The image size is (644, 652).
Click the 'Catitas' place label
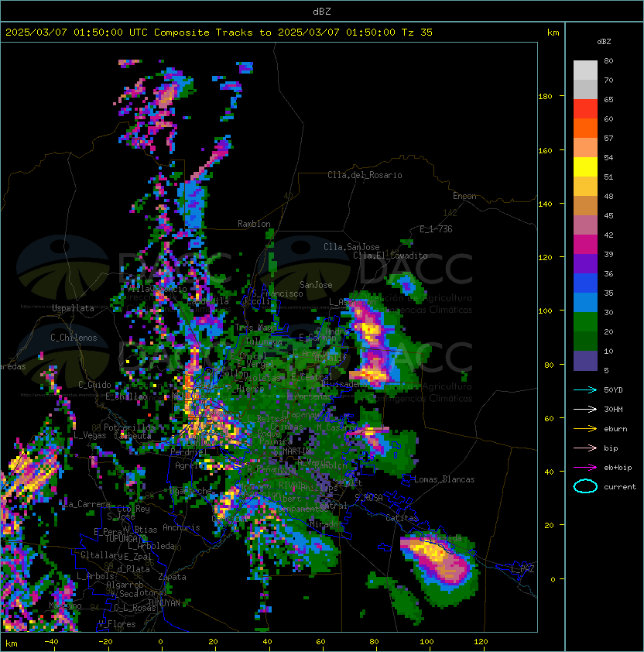pyautogui.click(x=402, y=518)
